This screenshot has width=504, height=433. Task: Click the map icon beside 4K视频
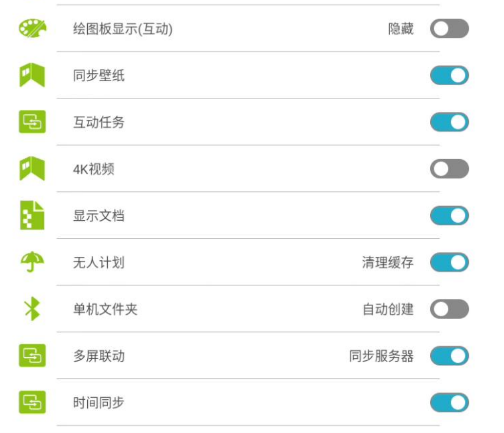point(32,169)
